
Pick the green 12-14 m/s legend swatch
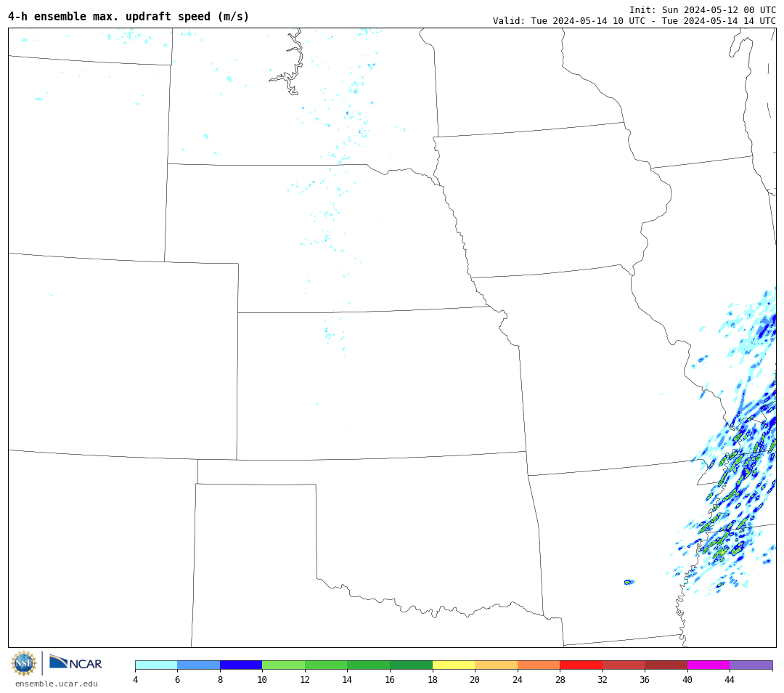coord(326,665)
